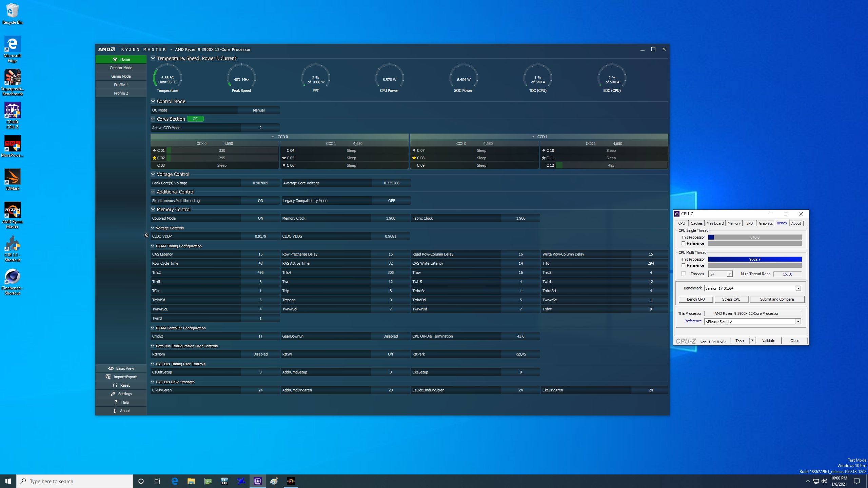This screenshot has width=868, height=488.
Task: Click CPU-Z icon on the taskbar
Action: point(257,481)
